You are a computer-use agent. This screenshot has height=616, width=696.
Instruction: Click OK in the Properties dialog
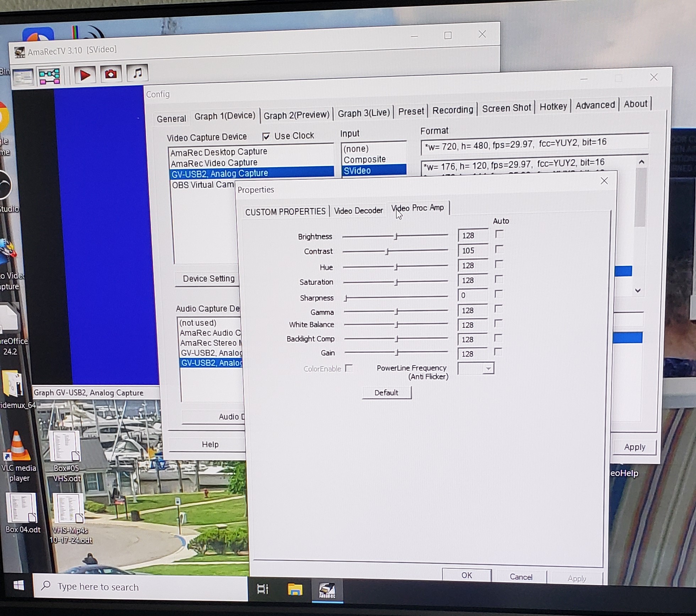click(x=467, y=576)
